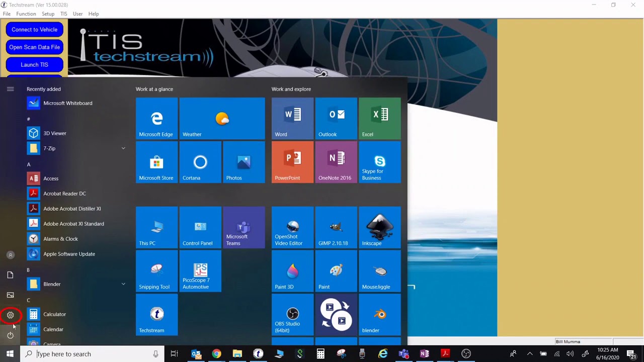The image size is (644, 362).
Task: Open the Pictures folder icon in Start sidebar
Action: coord(10,295)
